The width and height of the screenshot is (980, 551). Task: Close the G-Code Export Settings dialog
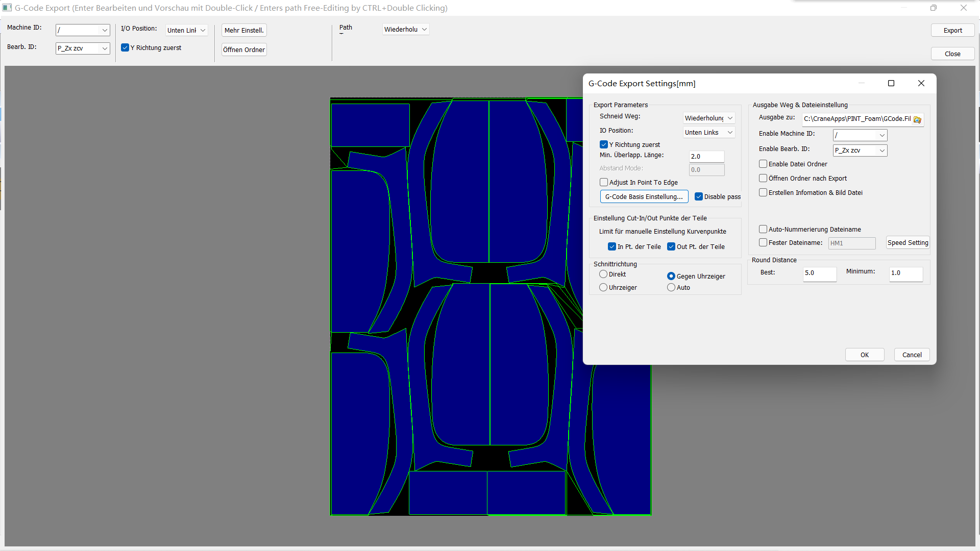coord(921,83)
